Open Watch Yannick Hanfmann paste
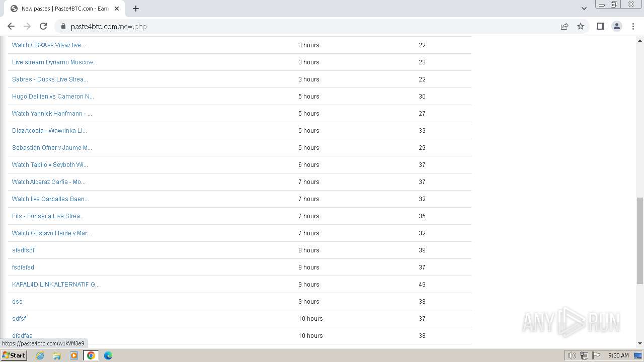 click(52, 114)
